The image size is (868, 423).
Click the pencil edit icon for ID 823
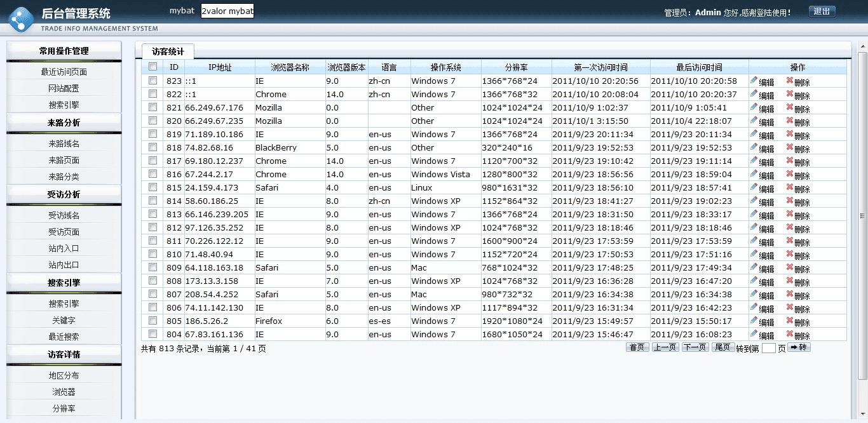754,80
